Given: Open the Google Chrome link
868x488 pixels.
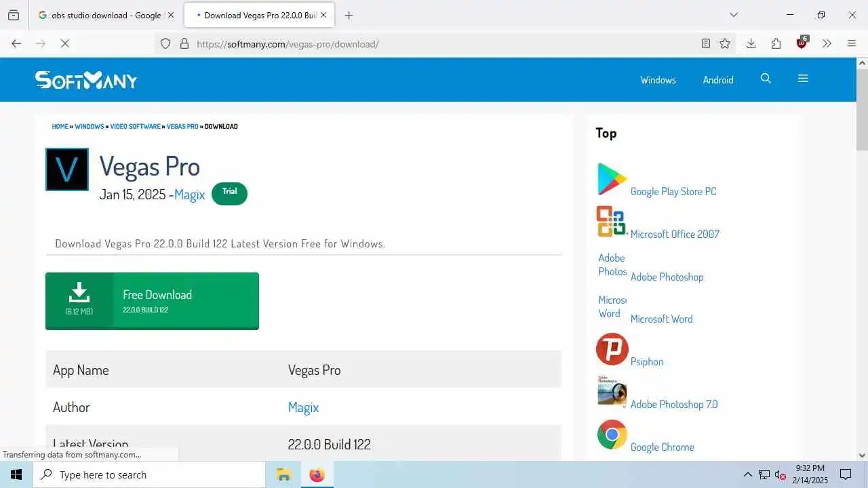Looking at the screenshot, I should click(x=663, y=447).
